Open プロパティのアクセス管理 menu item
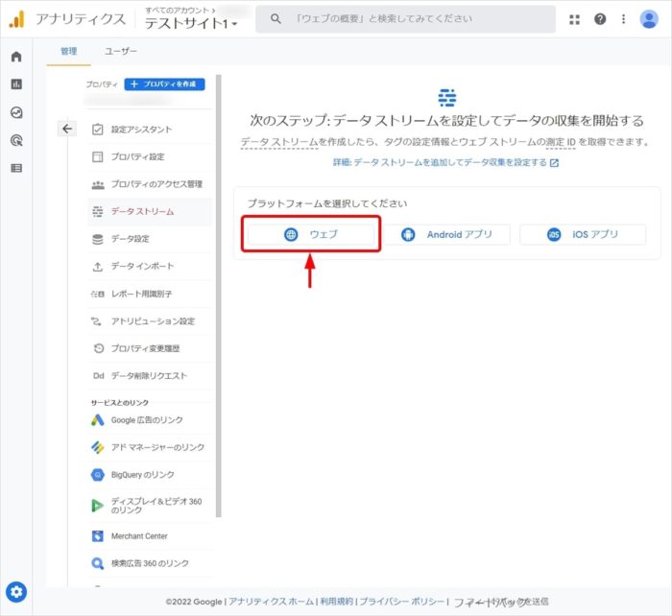This screenshot has height=616, width=672. (x=149, y=184)
